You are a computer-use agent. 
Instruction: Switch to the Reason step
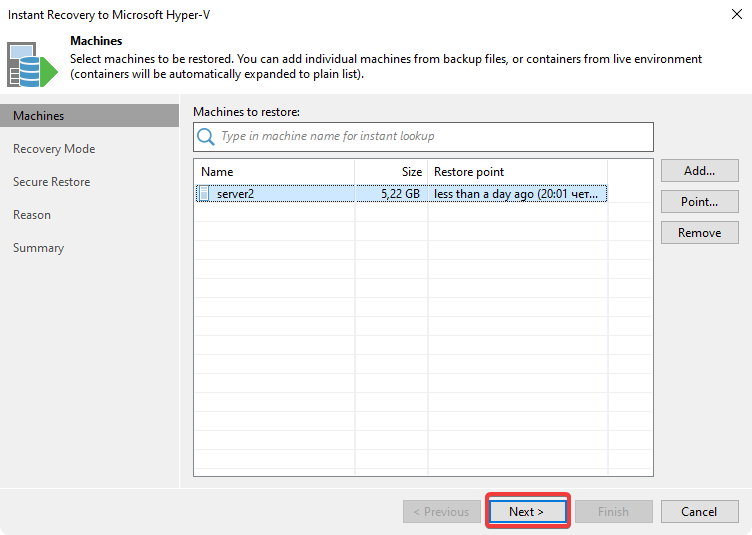32,215
